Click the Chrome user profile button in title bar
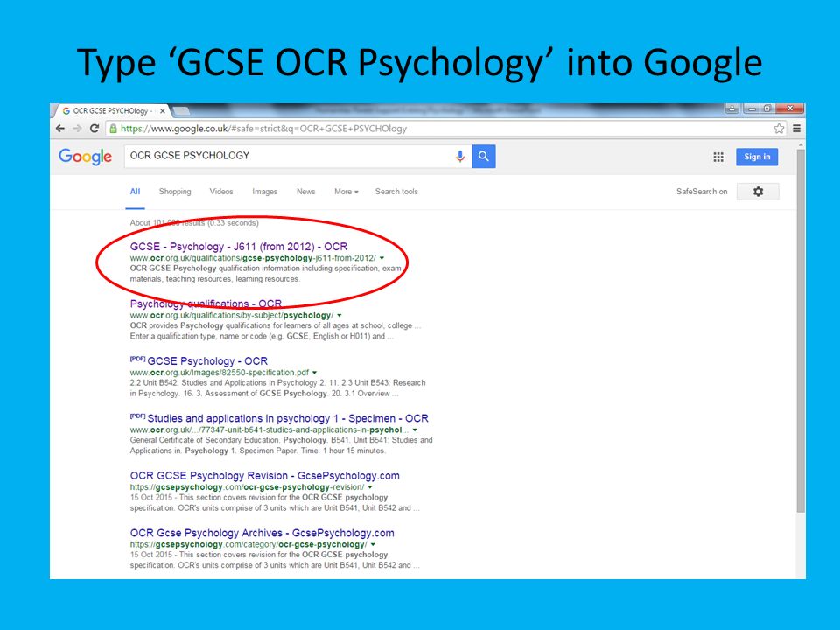 pyautogui.click(x=731, y=108)
